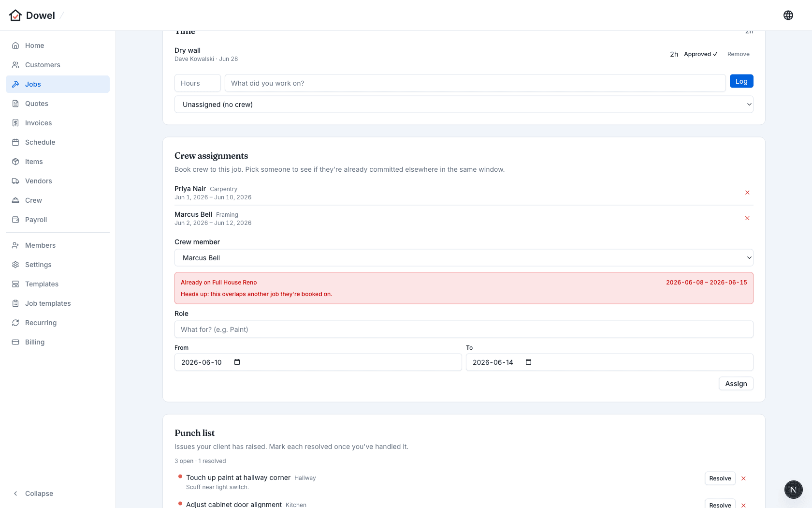
Task: Click Marcus Bell Framing assignment name
Action: (193, 214)
